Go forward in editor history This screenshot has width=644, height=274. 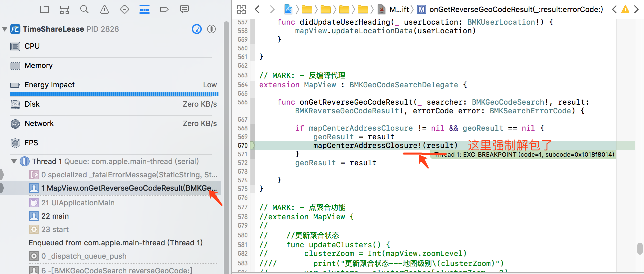[x=272, y=9]
